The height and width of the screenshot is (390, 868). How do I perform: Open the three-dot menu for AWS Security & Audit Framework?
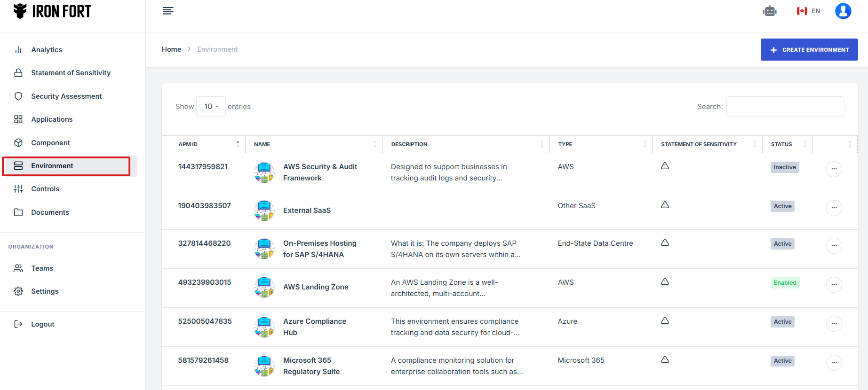click(x=834, y=169)
